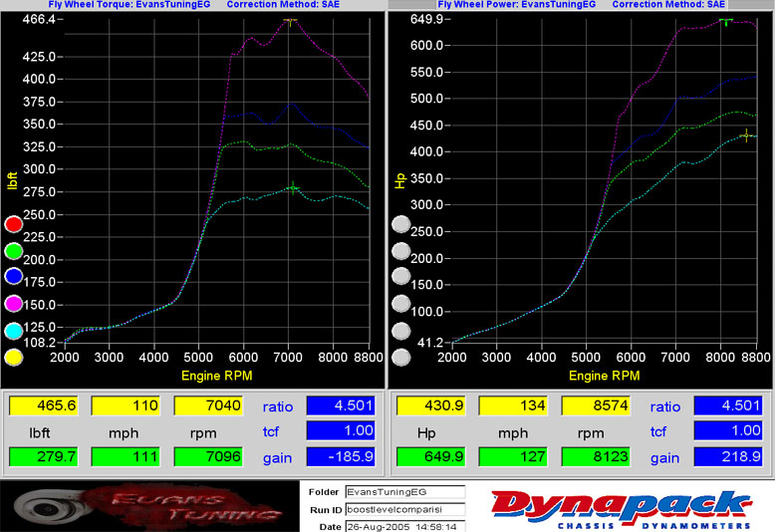Click the yellow 110 mph value
Image resolution: width=775 pixels, height=532 pixels.
pyautogui.click(x=126, y=405)
